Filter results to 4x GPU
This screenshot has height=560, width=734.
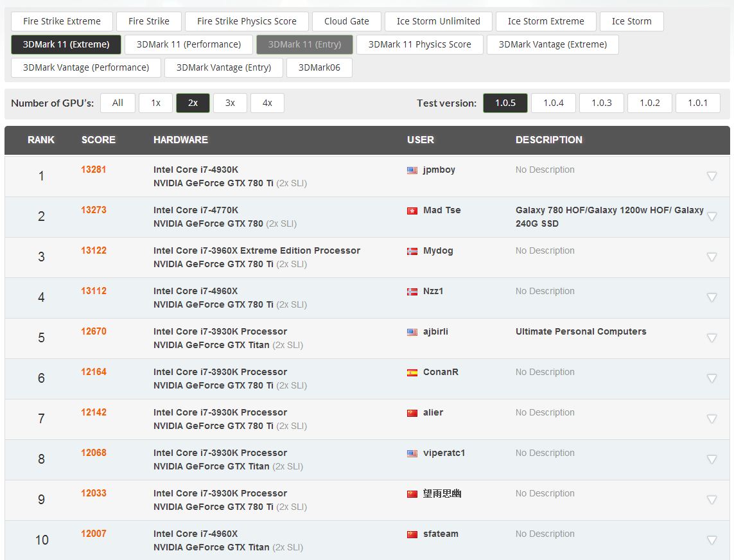[267, 103]
